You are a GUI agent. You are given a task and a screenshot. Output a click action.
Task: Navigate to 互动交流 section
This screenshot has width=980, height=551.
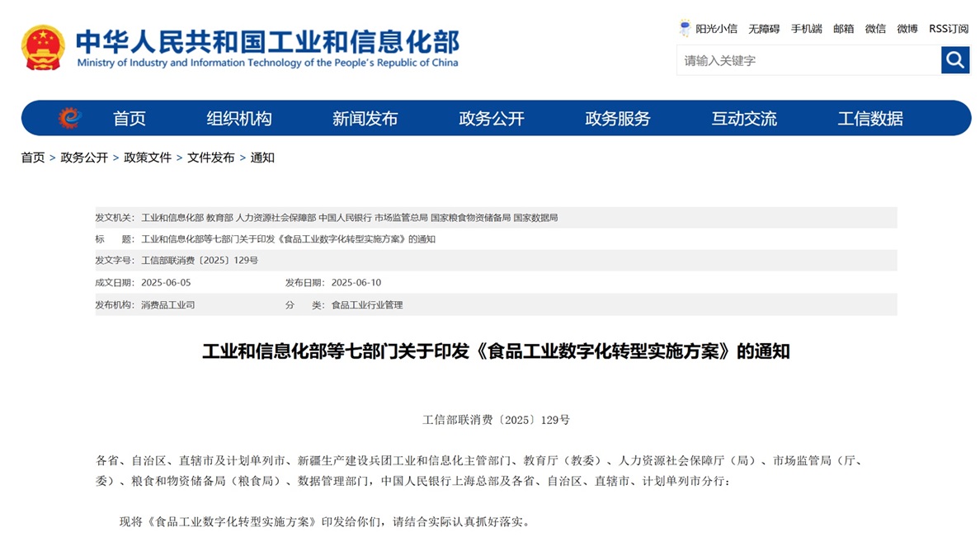744,119
